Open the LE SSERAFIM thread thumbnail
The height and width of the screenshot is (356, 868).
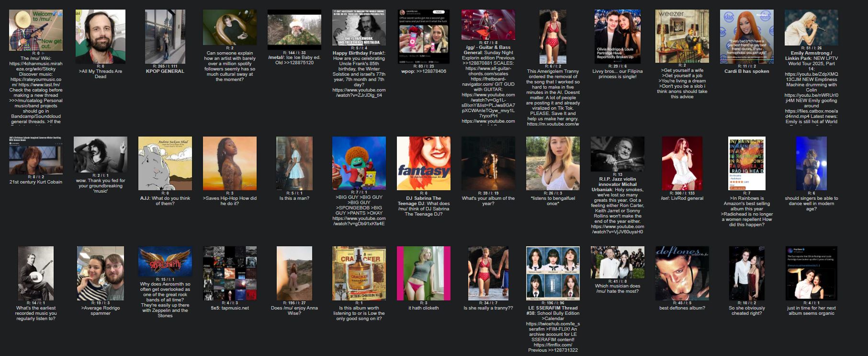click(x=553, y=274)
